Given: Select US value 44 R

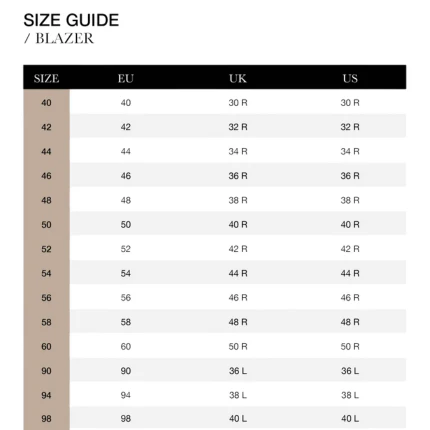Looking at the screenshot, I should [350, 273].
